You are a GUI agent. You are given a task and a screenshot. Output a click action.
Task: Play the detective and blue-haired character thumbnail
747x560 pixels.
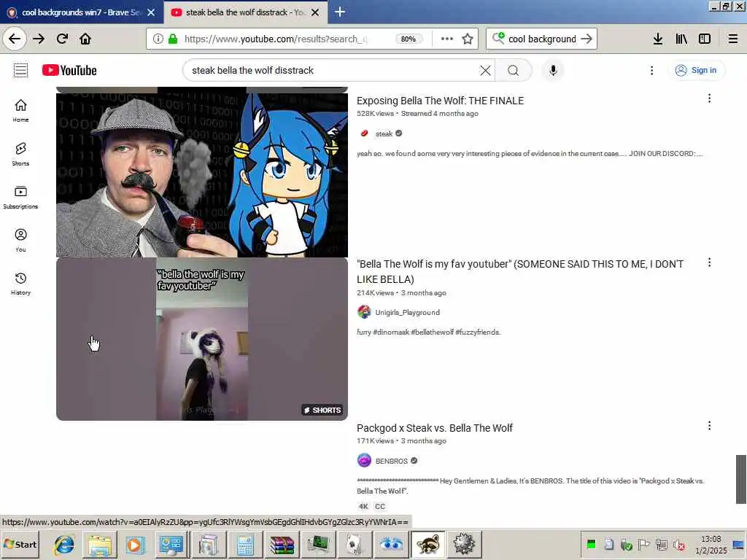click(202, 174)
